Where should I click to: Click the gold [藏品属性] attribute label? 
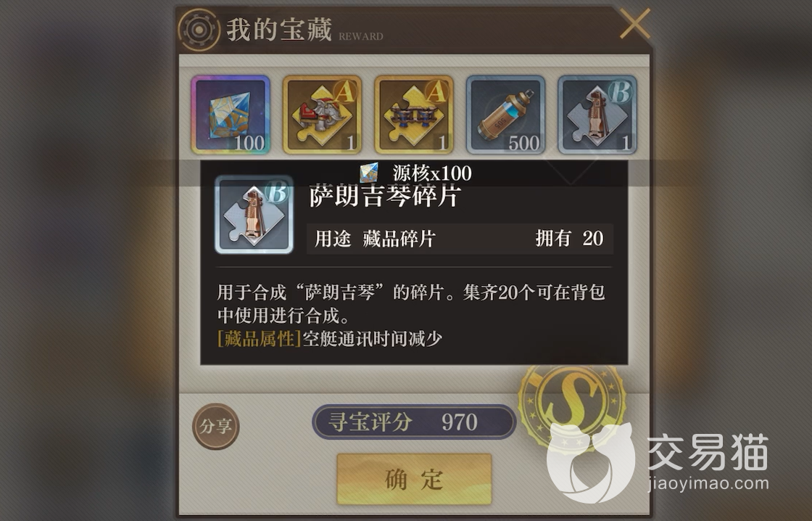(260, 339)
